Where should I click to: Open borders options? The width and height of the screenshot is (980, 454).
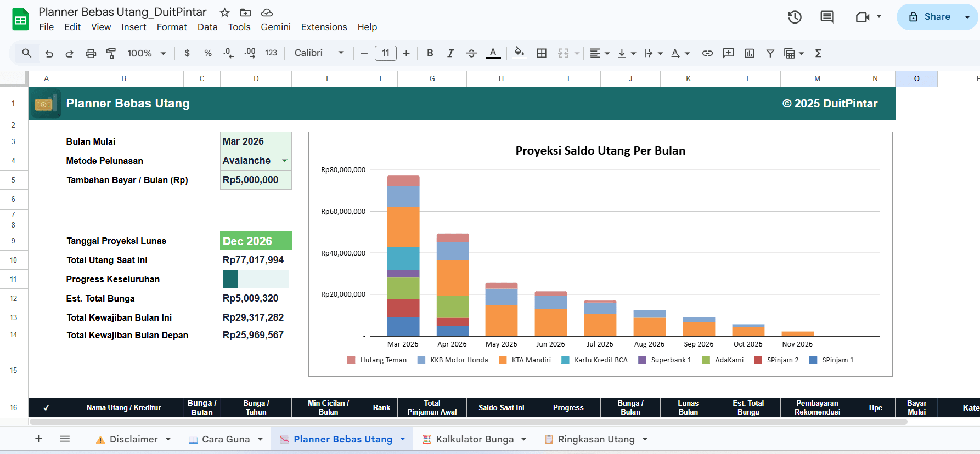(x=542, y=53)
